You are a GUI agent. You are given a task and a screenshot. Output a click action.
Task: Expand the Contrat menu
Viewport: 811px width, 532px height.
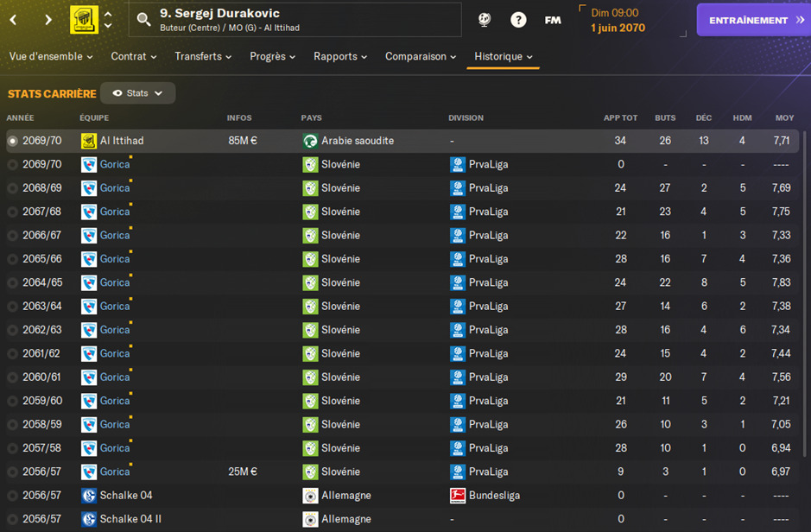tap(134, 56)
